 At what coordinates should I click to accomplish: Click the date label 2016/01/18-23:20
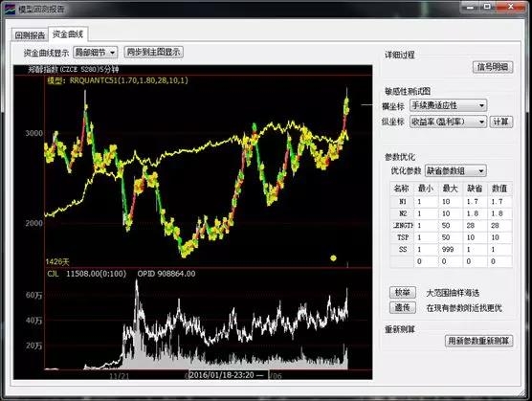point(222,375)
